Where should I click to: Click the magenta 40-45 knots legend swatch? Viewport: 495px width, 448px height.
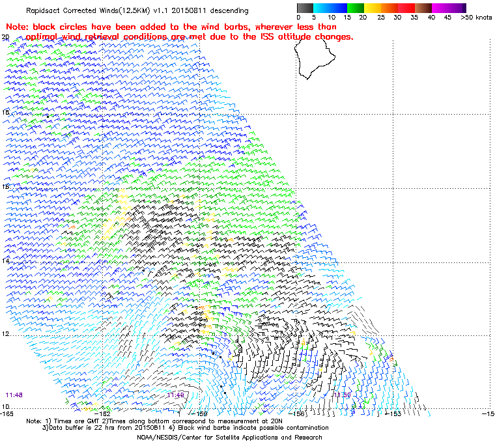point(440,8)
